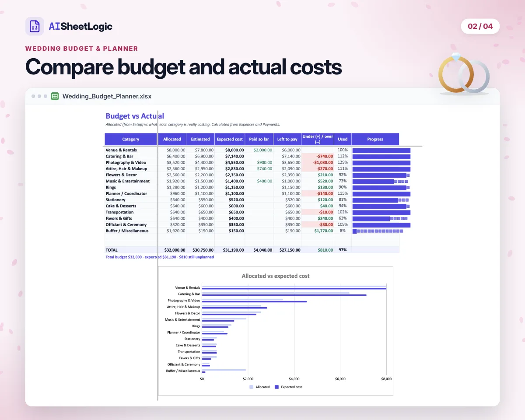Click the Allocated vs expected cost chart title
Viewport: 525px width, 420px height.
point(276,276)
